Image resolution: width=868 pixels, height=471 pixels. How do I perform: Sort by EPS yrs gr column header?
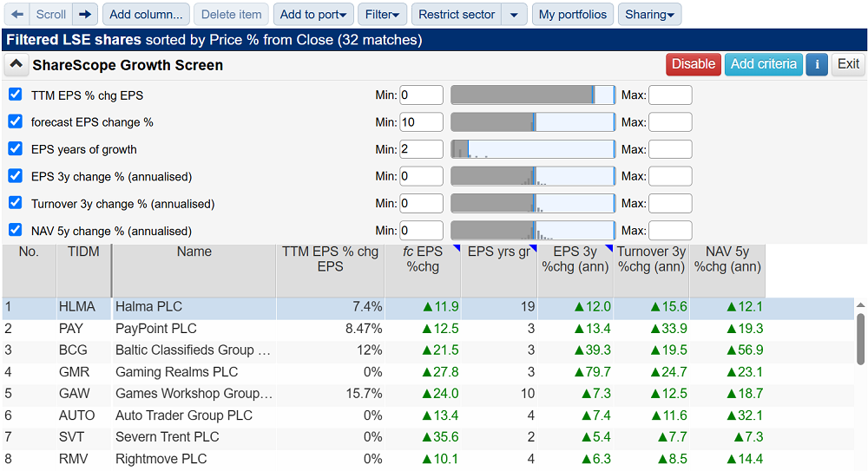coord(499,271)
